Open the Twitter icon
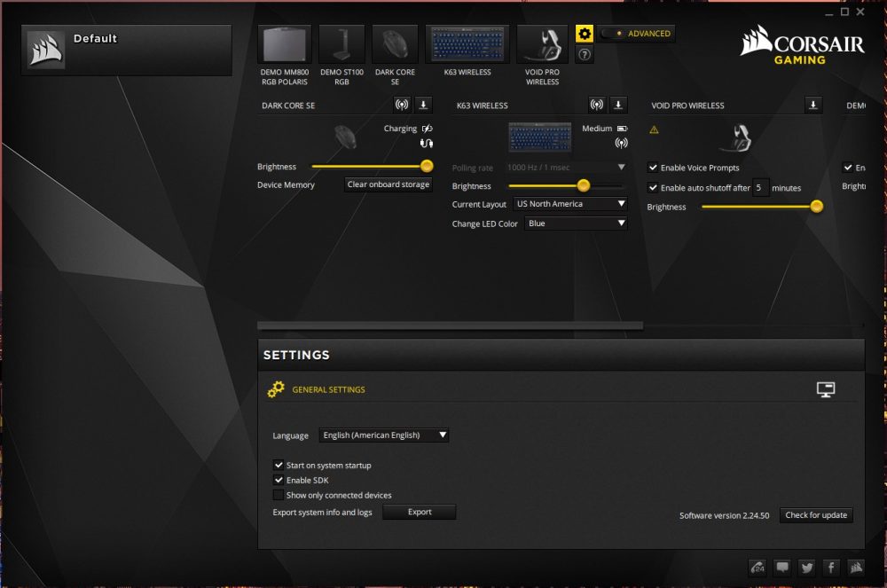887x588 pixels. click(x=807, y=567)
